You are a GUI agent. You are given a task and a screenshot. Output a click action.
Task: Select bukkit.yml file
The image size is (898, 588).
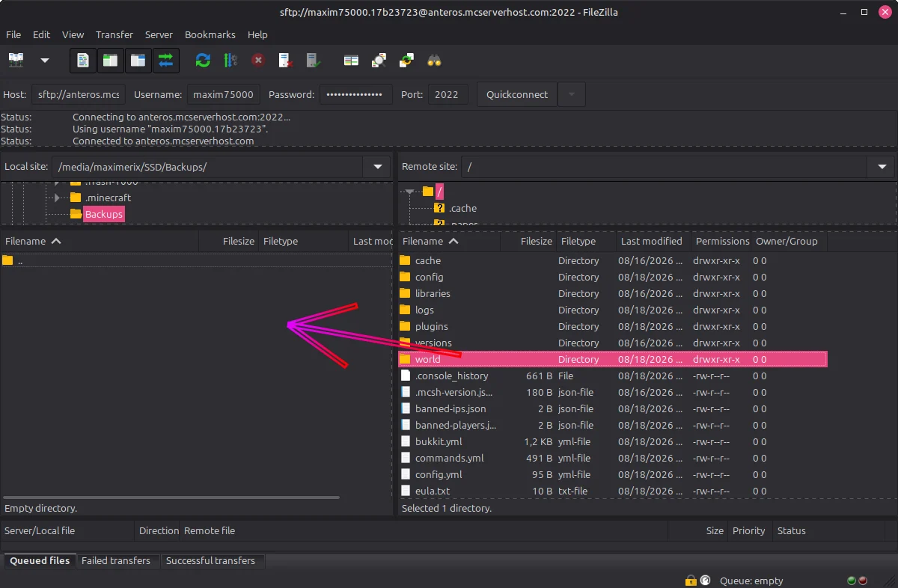tap(439, 441)
